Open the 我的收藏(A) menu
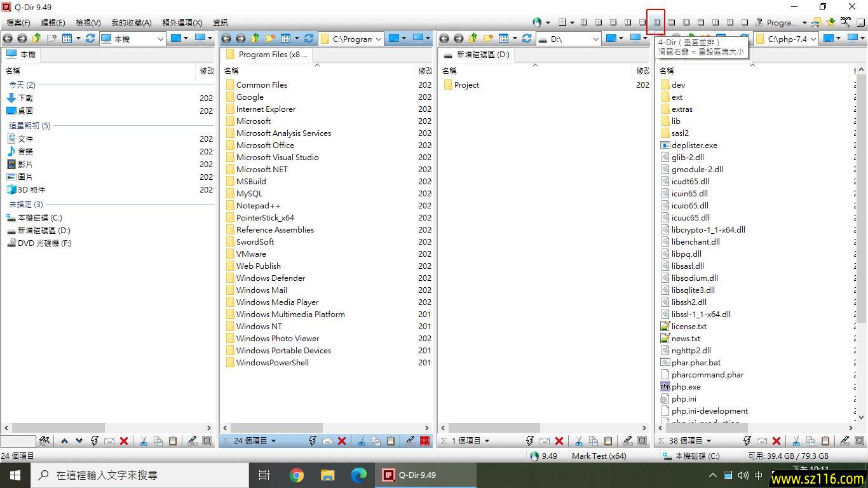The width and height of the screenshot is (868, 488). [x=131, y=22]
